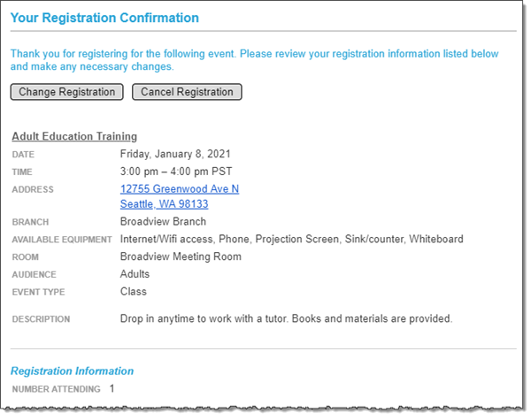Click the Broadview Meeting Room value
Image resolution: width=531 pixels, height=420 pixels.
[181, 256]
